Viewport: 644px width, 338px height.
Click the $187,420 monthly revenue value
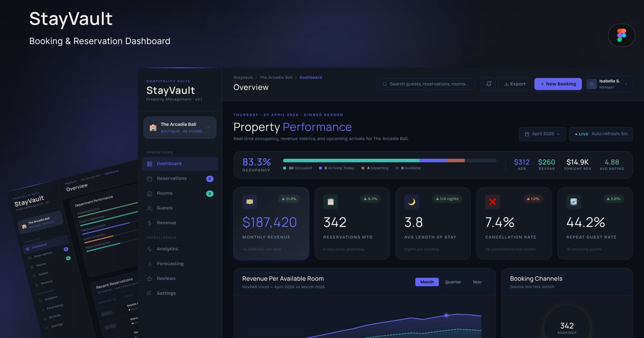(x=269, y=222)
